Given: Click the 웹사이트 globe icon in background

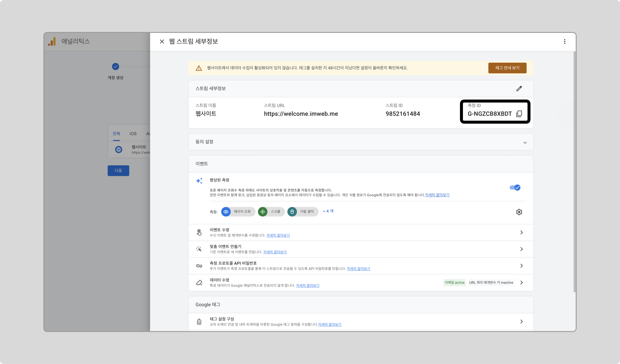Looking at the screenshot, I should 119,149.
